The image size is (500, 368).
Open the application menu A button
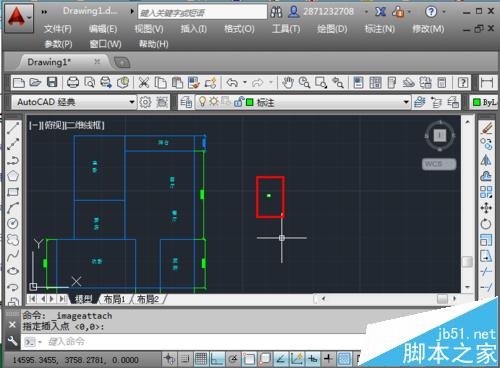pos(18,18)
